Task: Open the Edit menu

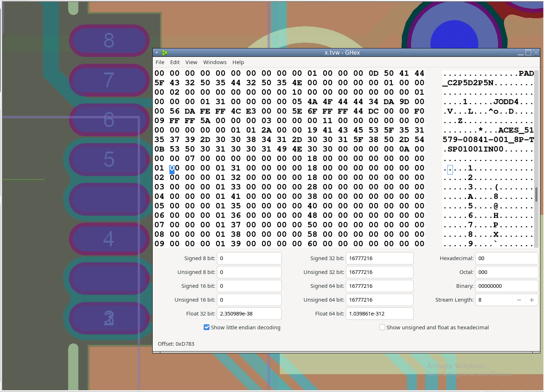Action: tap(175, 62)
